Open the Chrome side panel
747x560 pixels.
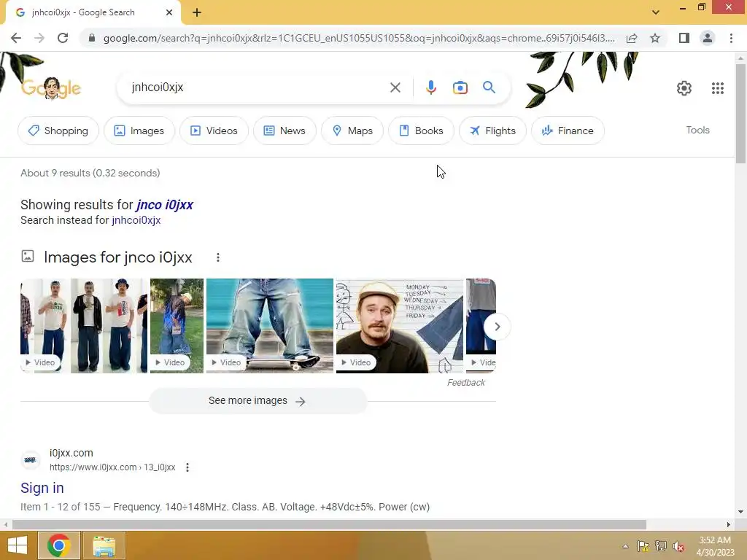(684, 38)
